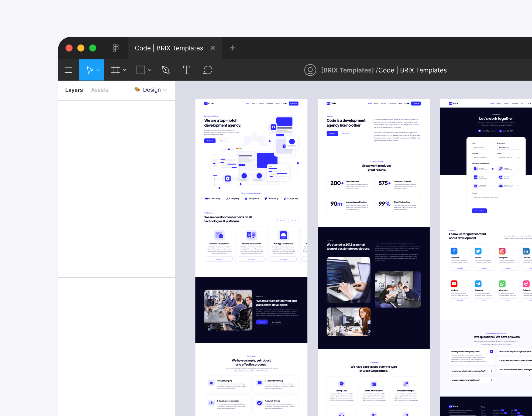532x416 pixels.
Task: Select the Text tool
Action: click(186, 70)
